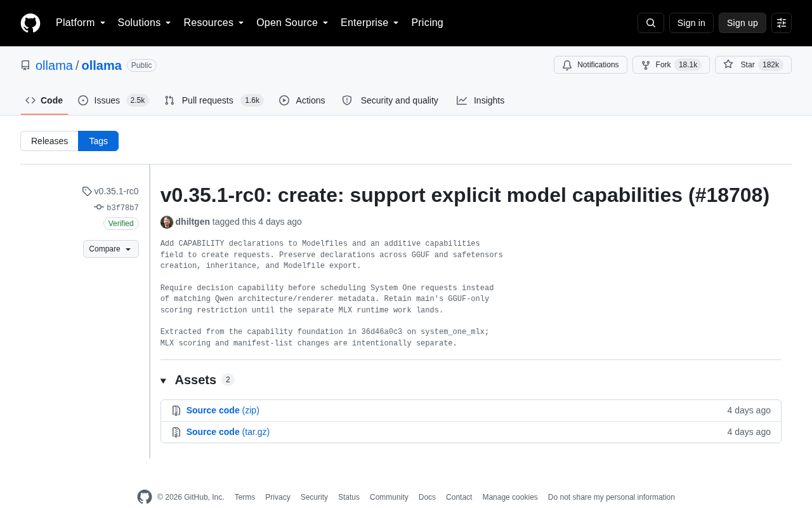The height and width of the screenshot is (508, 812).
Task: Click Do not share my personal information
Action: [612, 497]
